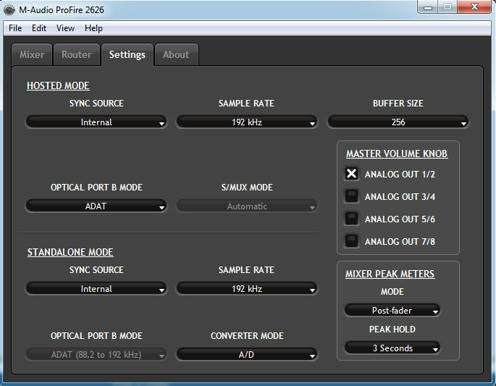Image resolution: width=496 pixels, height=386 pixels.
Task: Open the Help menu
Action: (x=93, y=28)
